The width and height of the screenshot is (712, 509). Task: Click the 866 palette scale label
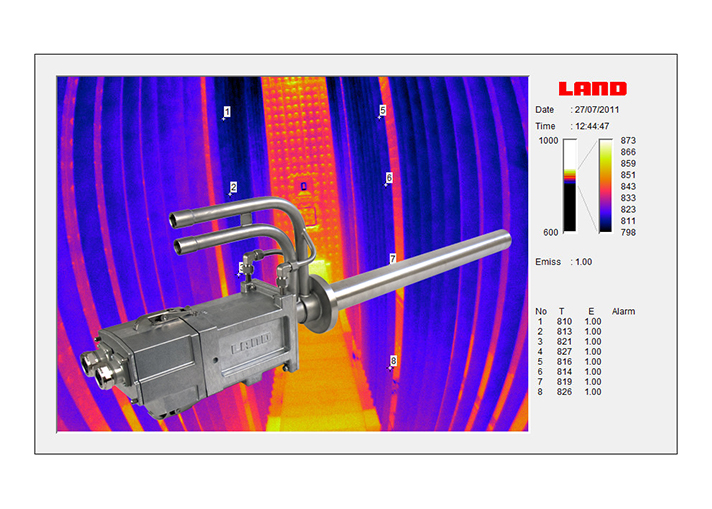click(628, 152)
